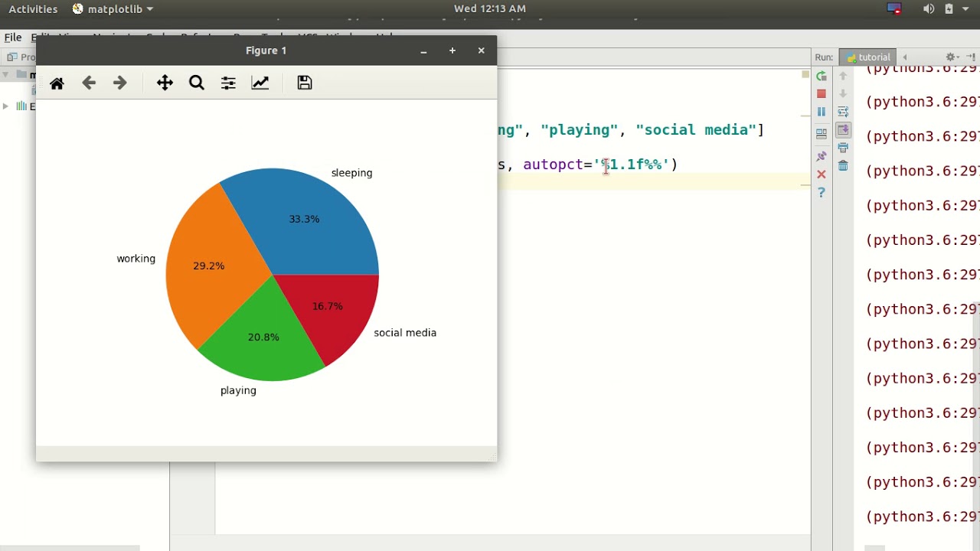Pause the program output
The width and height of the screenshot is (980, 551).
pyautogui.click(x=822, y=112)
